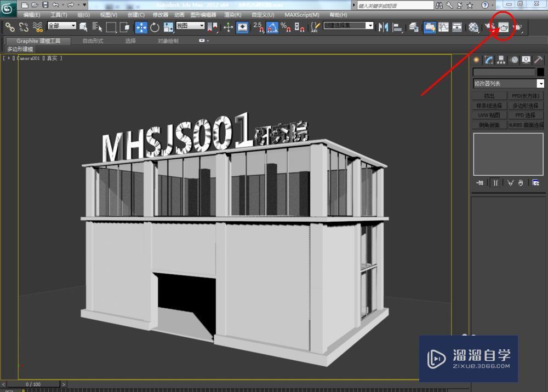Click the UVW 贴图 button

click(x=489, y=115)
